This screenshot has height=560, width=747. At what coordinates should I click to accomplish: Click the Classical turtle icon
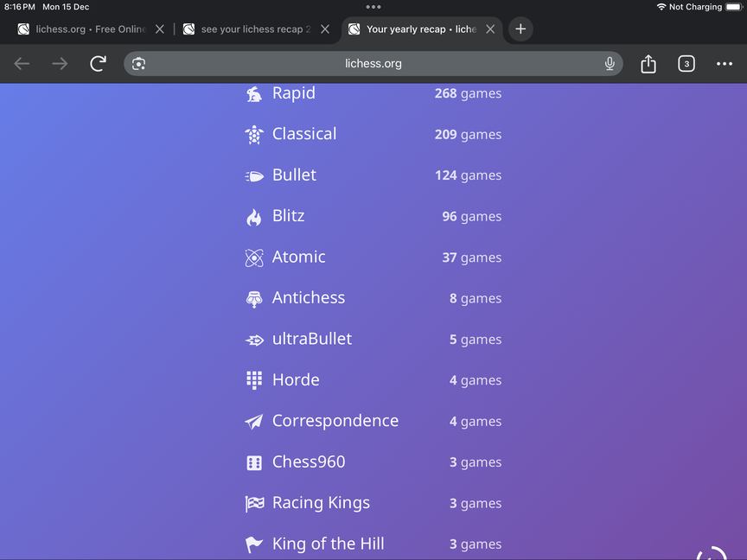pyautogui.click(x=254, y=135)
